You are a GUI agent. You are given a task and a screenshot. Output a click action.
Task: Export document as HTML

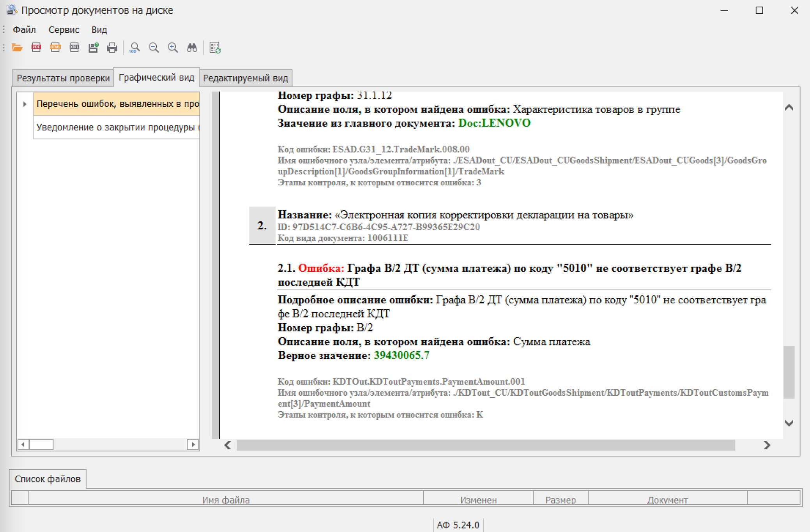tap(55, 48)
